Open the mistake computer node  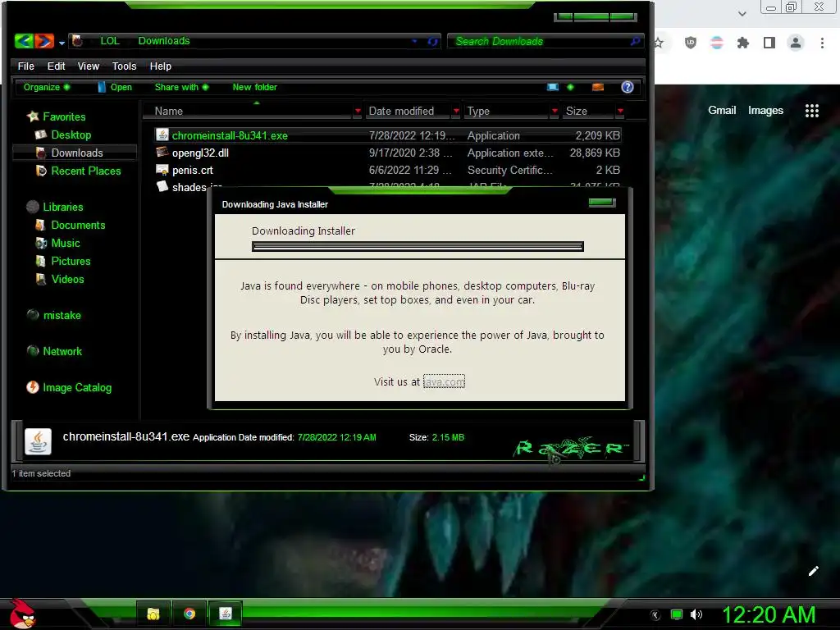click(x=62, y=315)
